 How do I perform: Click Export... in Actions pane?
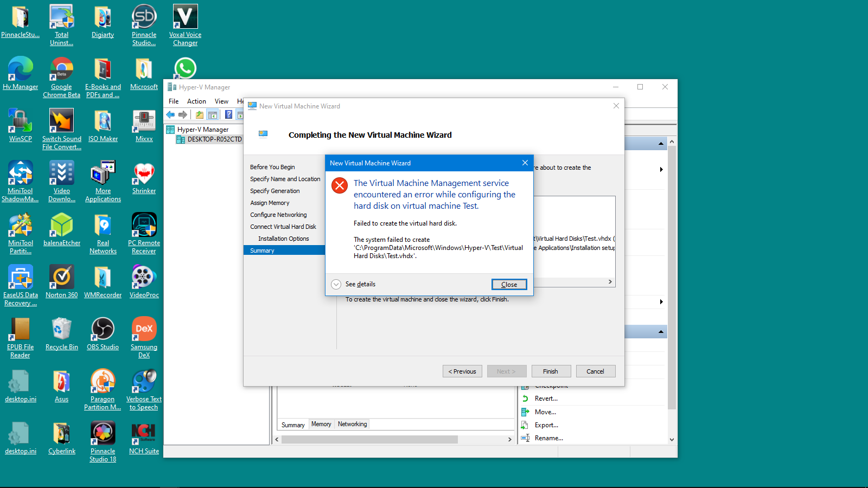546,425
